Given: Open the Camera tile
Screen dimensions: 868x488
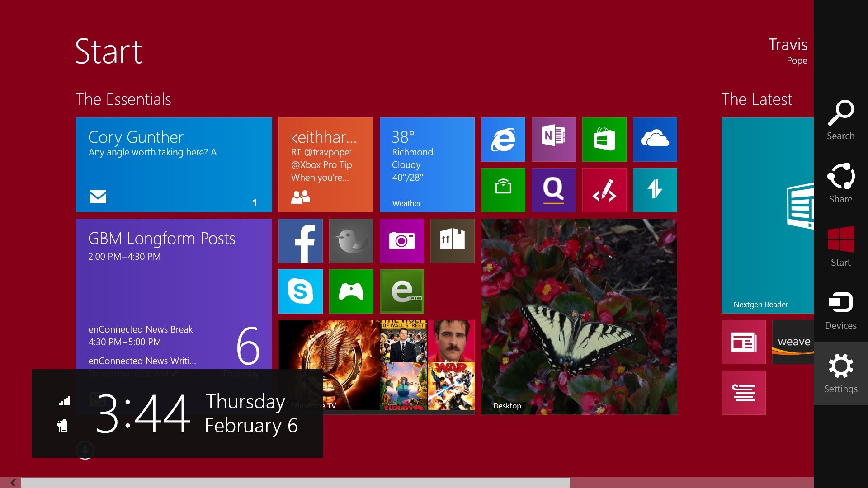Looking at the screenshot, I should click(402, 241).
